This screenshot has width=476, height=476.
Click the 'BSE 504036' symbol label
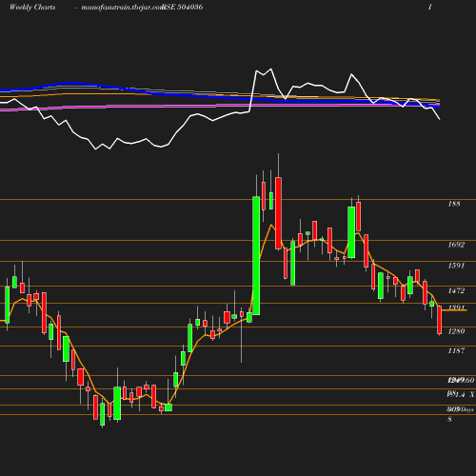pyautogui.click(x=183, y=8)
